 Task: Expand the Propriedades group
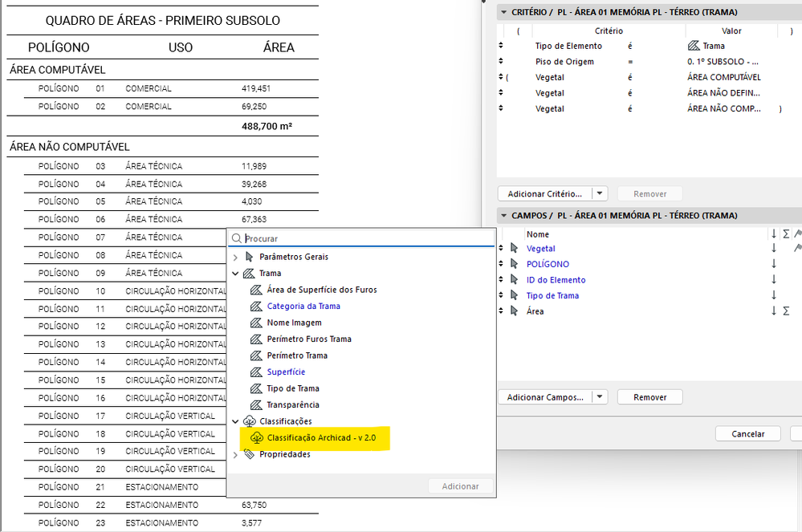point(235,455)
